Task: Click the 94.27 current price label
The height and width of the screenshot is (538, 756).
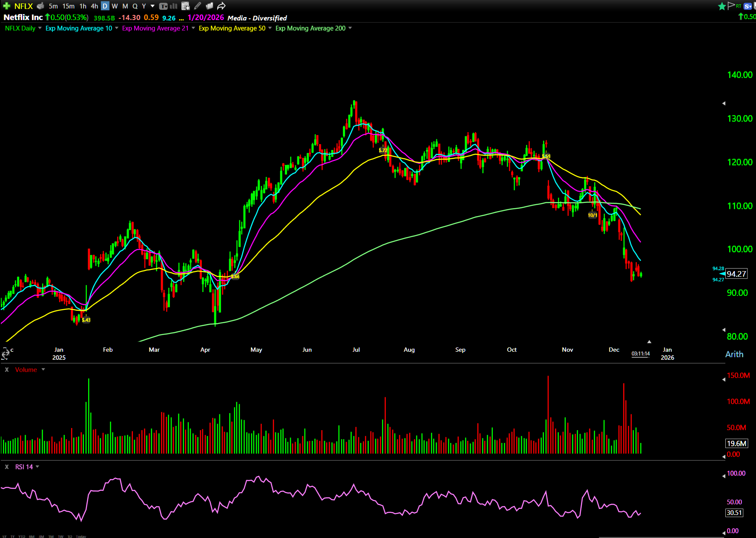Action: [736, 274]
